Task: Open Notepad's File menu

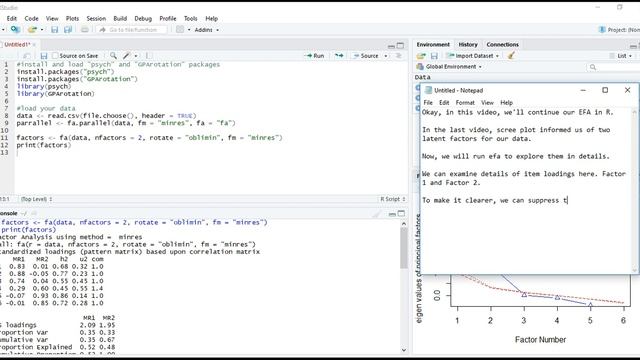Action: pos(428,102)
